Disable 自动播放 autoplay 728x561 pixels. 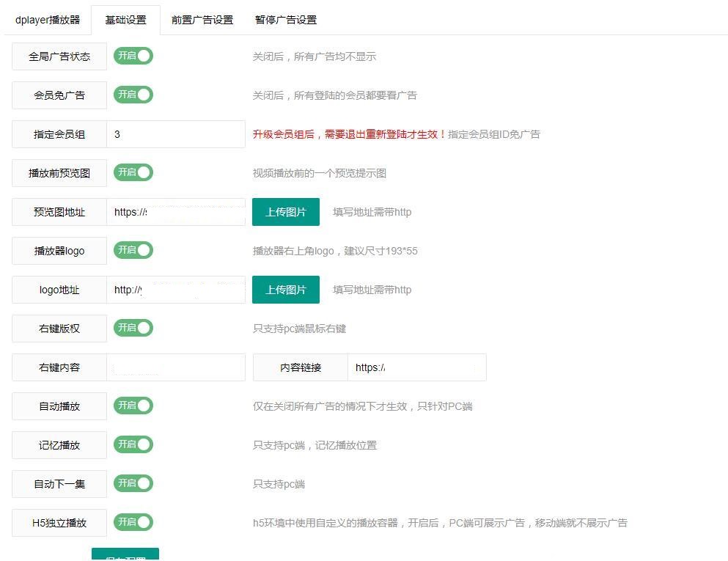[x=133, y=406]
